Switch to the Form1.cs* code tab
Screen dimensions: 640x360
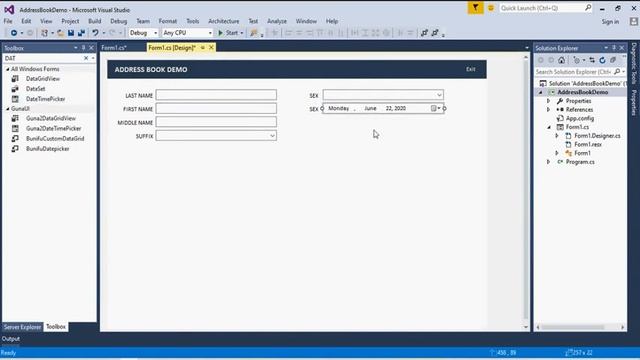[114, 48]
